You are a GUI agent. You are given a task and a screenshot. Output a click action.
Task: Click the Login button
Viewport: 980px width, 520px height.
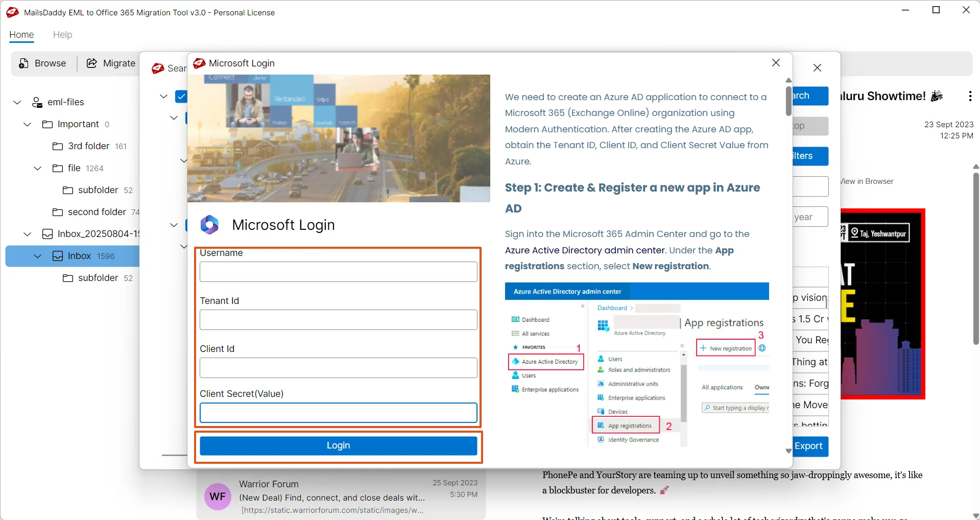click(x=338, y=445)
